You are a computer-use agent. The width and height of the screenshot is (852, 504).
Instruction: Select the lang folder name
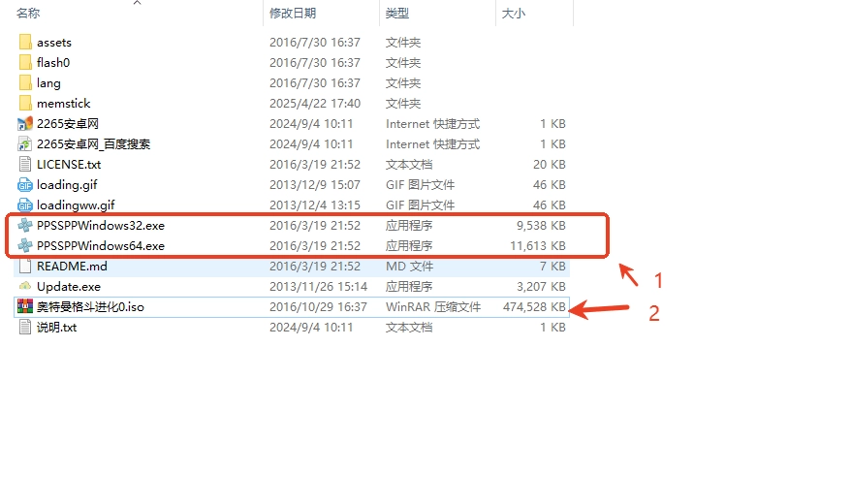48,83
